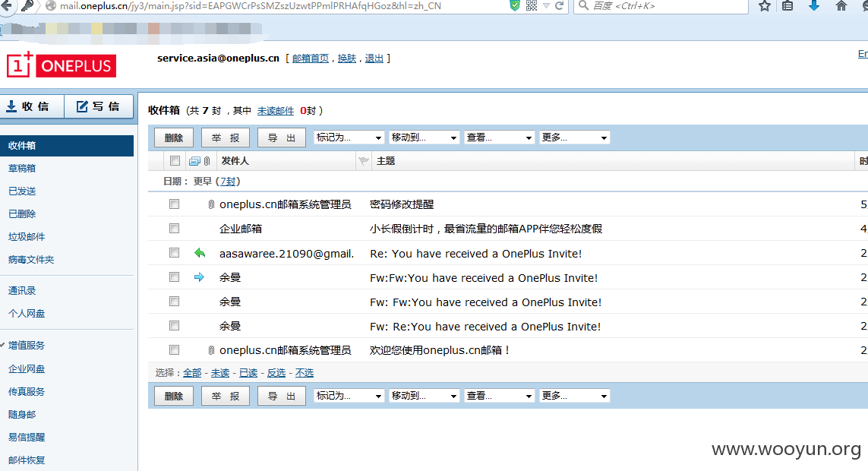
Task: Click the 邮箱首页 link
Action: (310, 58)
